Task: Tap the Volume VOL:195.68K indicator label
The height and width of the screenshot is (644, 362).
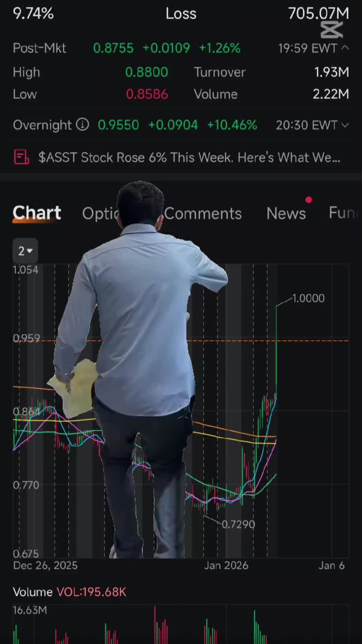Action: point(69,592)
